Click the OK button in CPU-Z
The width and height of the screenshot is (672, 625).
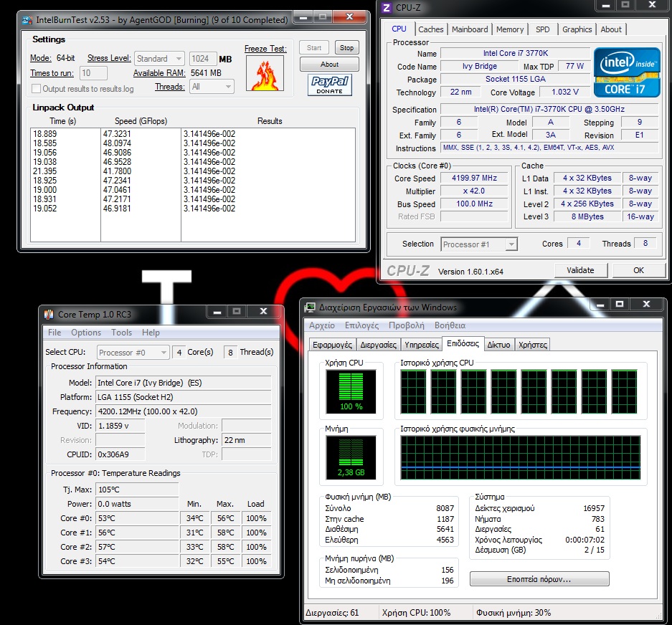tap(638, 270)
